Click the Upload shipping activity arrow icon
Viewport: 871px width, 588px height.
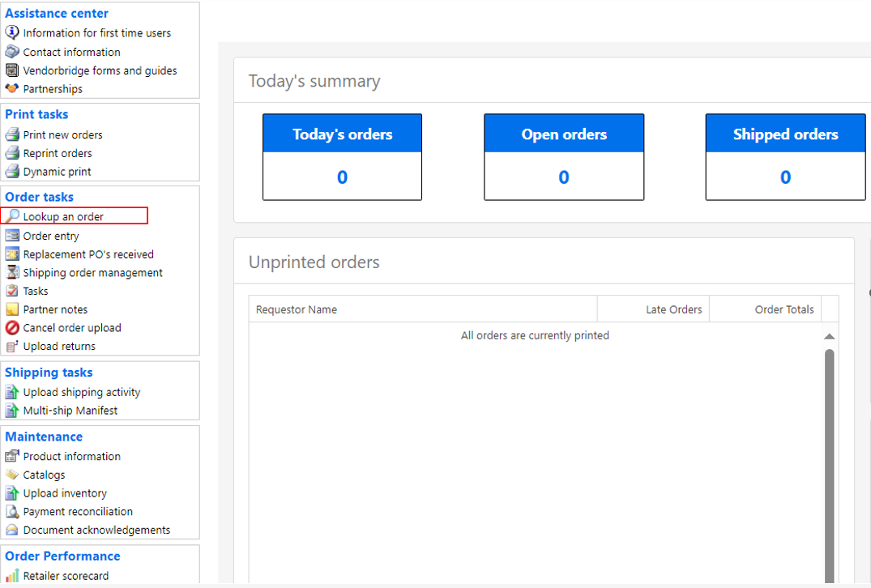click(12, 392)
